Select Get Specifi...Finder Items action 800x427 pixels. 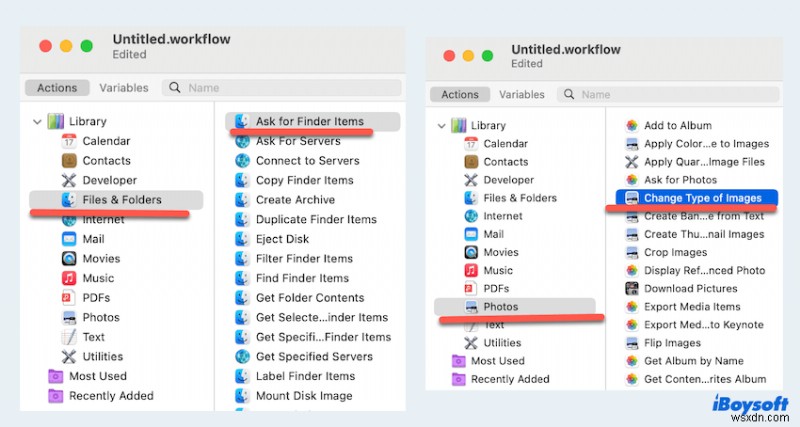pos(323,337)
